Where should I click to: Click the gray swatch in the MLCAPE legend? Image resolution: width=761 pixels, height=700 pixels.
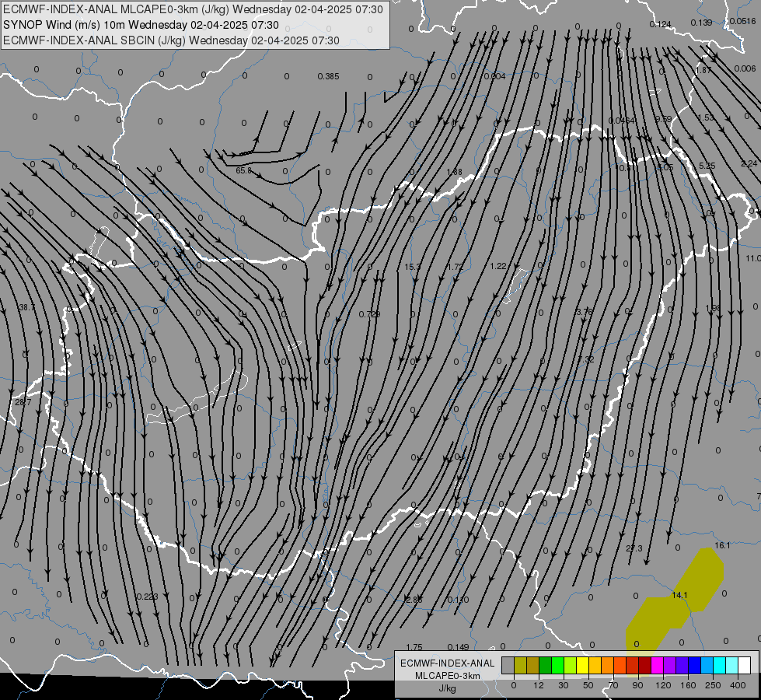tap(508, 666)
